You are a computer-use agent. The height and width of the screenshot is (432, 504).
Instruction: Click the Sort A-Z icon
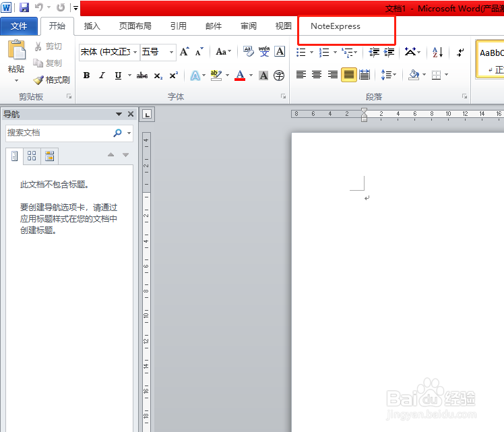click(438, 52)
